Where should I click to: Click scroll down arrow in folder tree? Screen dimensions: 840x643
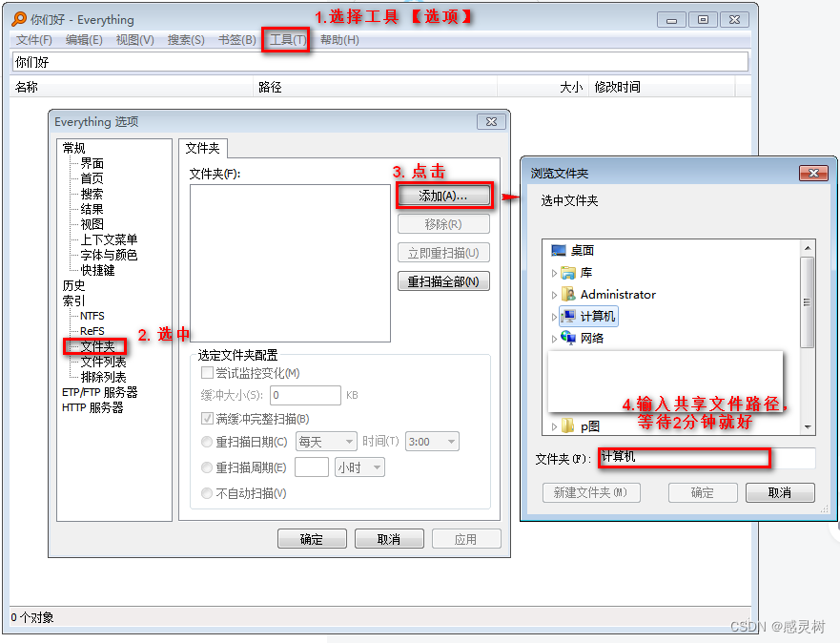pyautogui.click(x=808, y=427)
